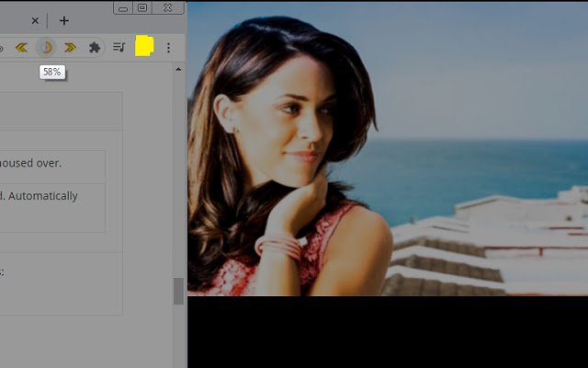This screenshot has width=588, height=368.
Task: Click the yellow profile avatar button
Action: click(x=144, y=46)
